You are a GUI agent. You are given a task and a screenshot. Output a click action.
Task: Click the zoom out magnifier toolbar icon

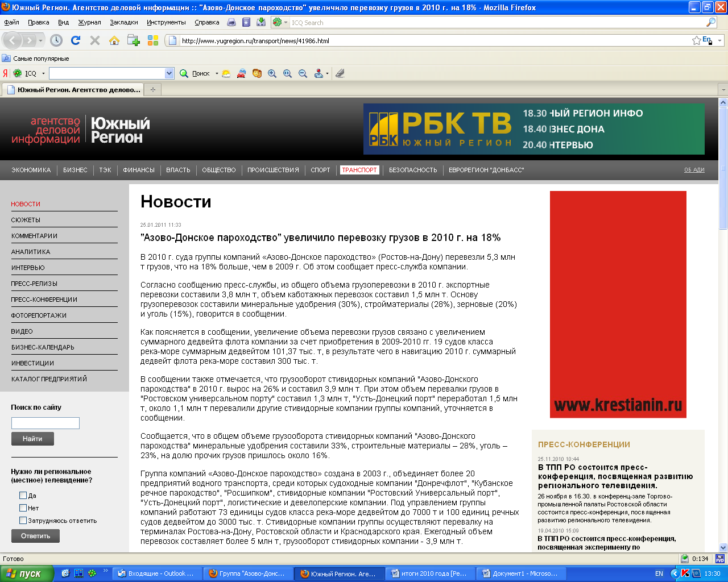(x=303, y=73)
